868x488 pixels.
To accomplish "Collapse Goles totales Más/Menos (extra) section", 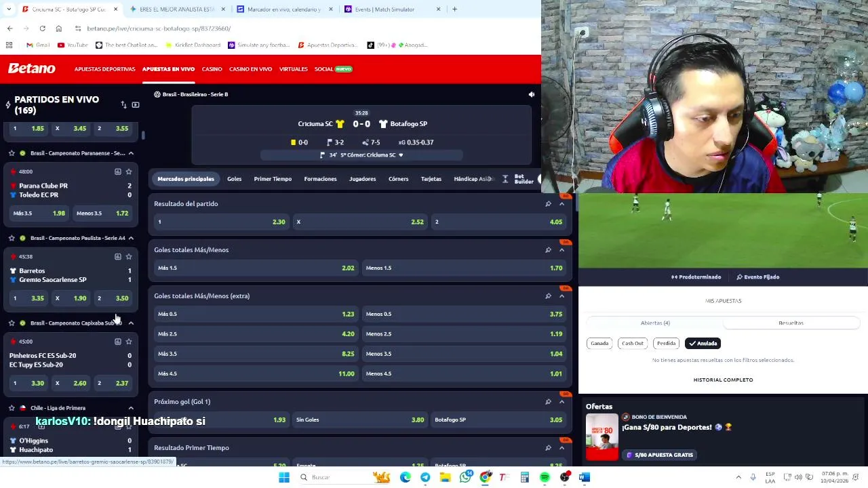I will point(561,296).
